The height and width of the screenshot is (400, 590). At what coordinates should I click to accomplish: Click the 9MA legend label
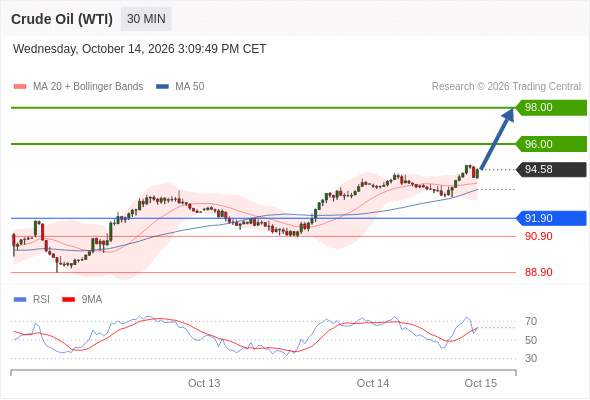point(92,300)
